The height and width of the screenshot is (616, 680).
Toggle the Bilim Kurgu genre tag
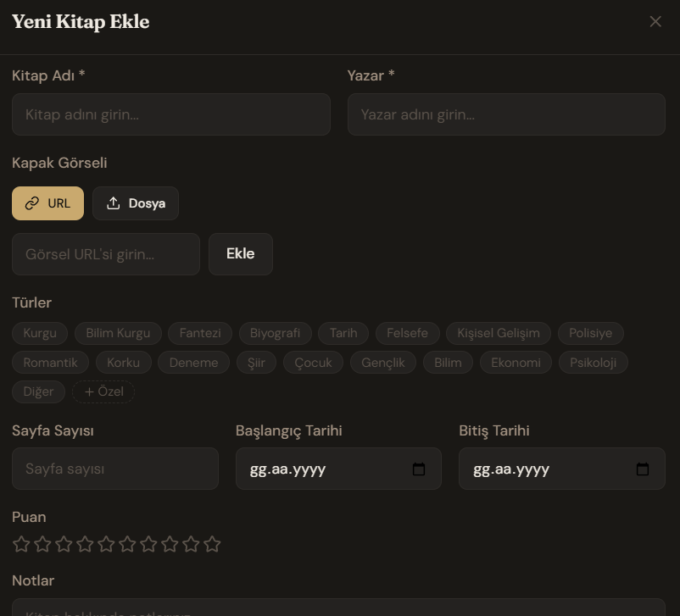(x=118, y=333)
